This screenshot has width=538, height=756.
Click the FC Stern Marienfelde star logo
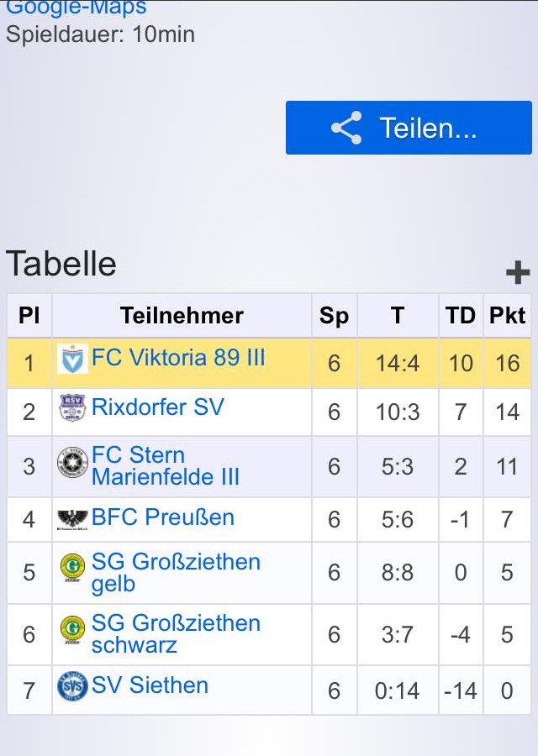click(72, 462)
